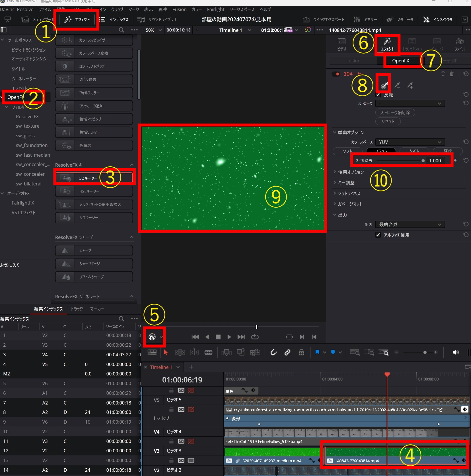471x476 pixels.
Task: Open the Fusion menu
Action: (x=179, y=9)
